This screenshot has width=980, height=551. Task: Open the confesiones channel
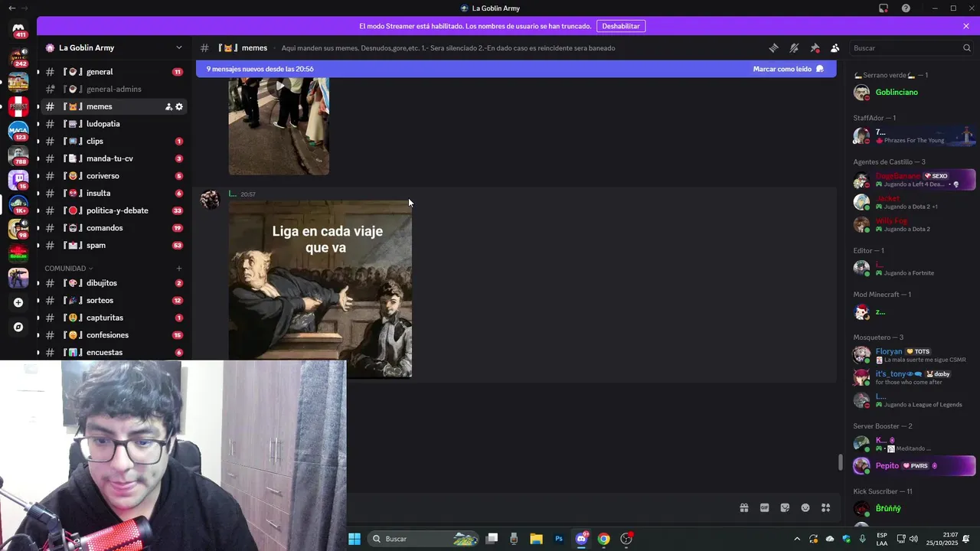pos(113,335)
